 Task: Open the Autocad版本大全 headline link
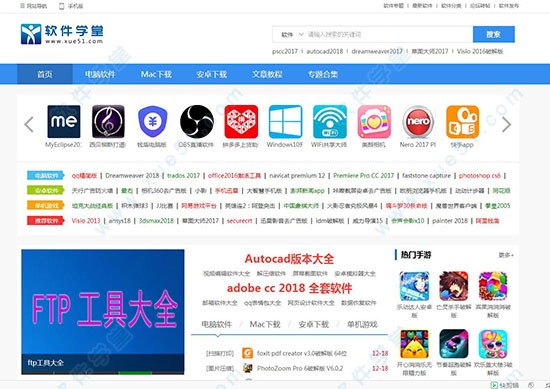click(289, 259)
